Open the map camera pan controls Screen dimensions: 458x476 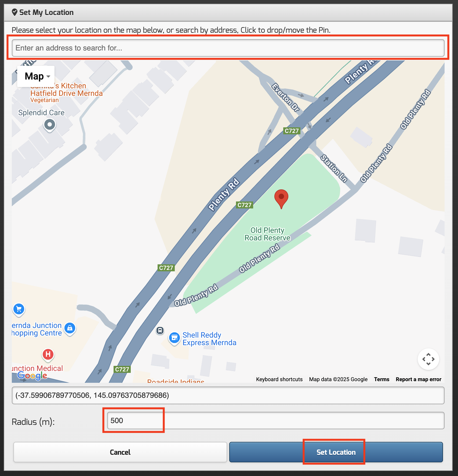pyautogui.click(x=428, y=359)
